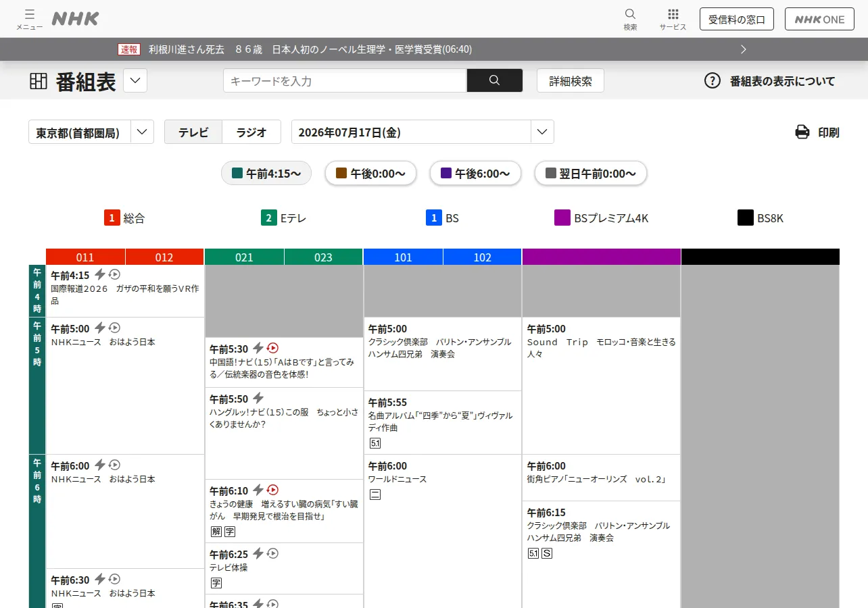Select channel 102 header
868x608 pixels.
pos(483,257)
